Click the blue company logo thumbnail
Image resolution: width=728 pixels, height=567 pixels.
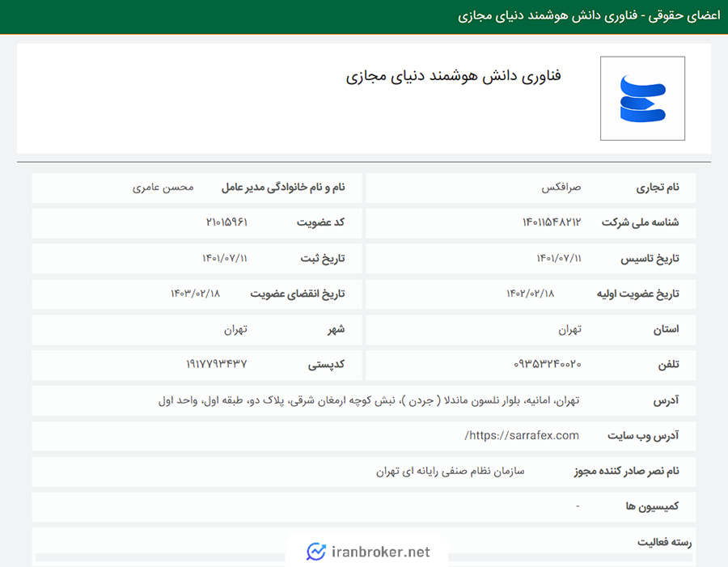point(642,99)
